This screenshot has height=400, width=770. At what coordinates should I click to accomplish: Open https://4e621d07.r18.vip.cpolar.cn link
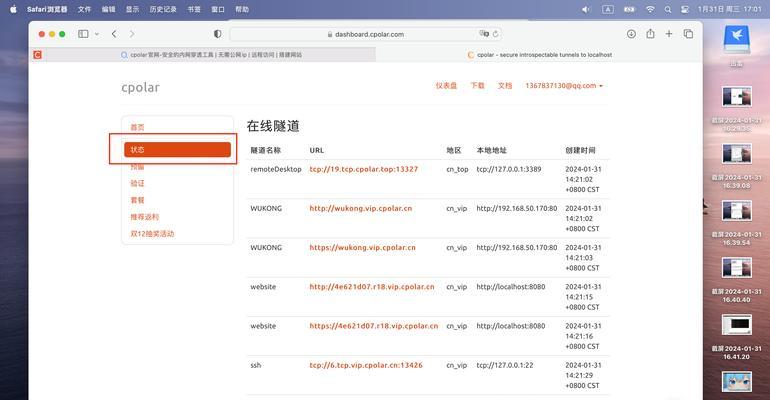(374, 326)
